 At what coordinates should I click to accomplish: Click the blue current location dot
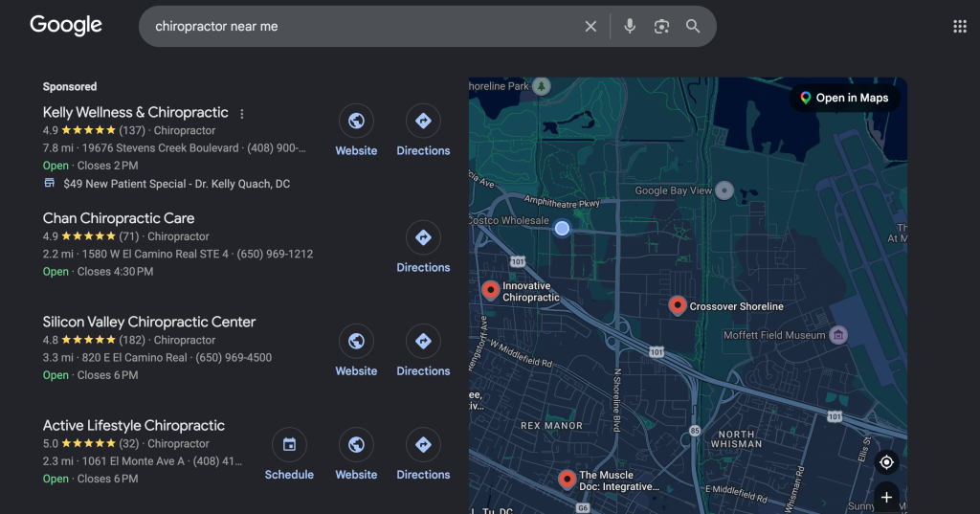(x=562, y=228)
